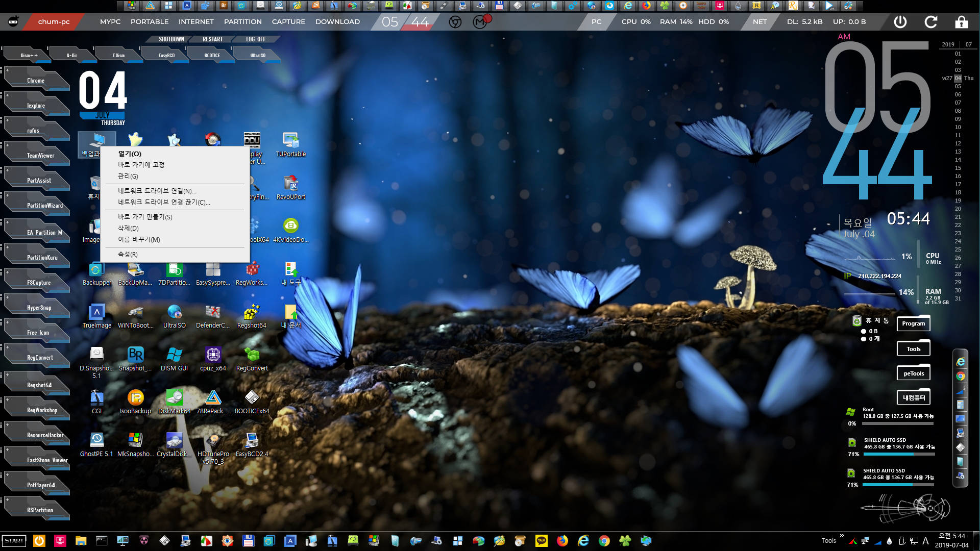Click the LOG OFF button
Viewport: 980px width, 551px height.
click(x=256, y=39)
